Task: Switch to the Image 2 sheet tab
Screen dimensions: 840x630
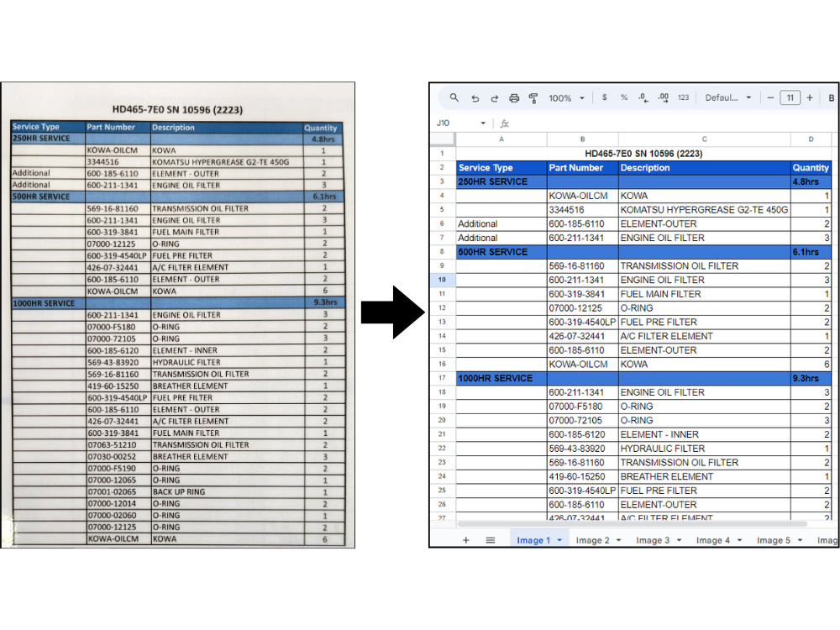Action: pos(592,540)
